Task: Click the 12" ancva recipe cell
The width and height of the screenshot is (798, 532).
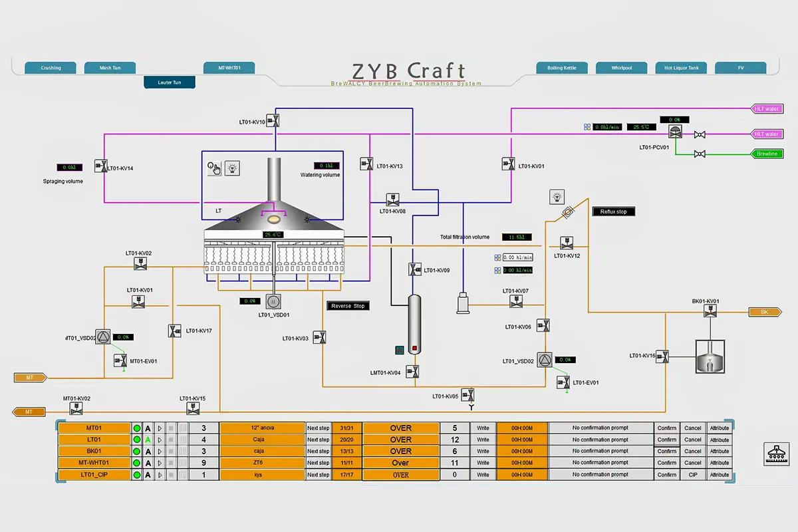Action: (262, 428)
